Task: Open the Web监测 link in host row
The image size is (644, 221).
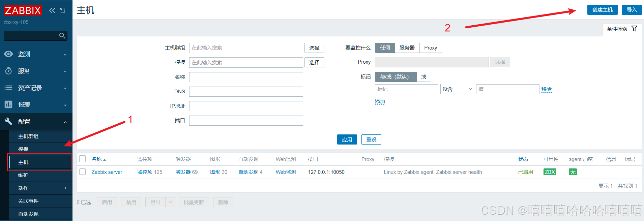Action: [x=286, y=172]
